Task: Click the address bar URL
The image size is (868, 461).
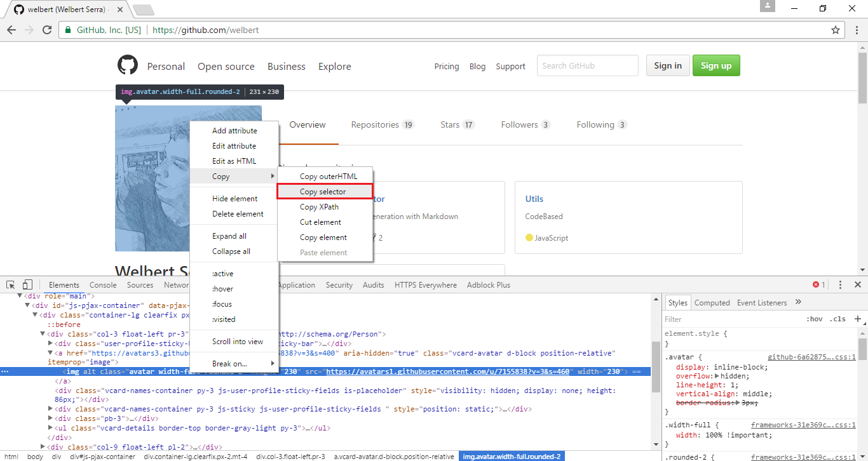Action: coord(206,30)
